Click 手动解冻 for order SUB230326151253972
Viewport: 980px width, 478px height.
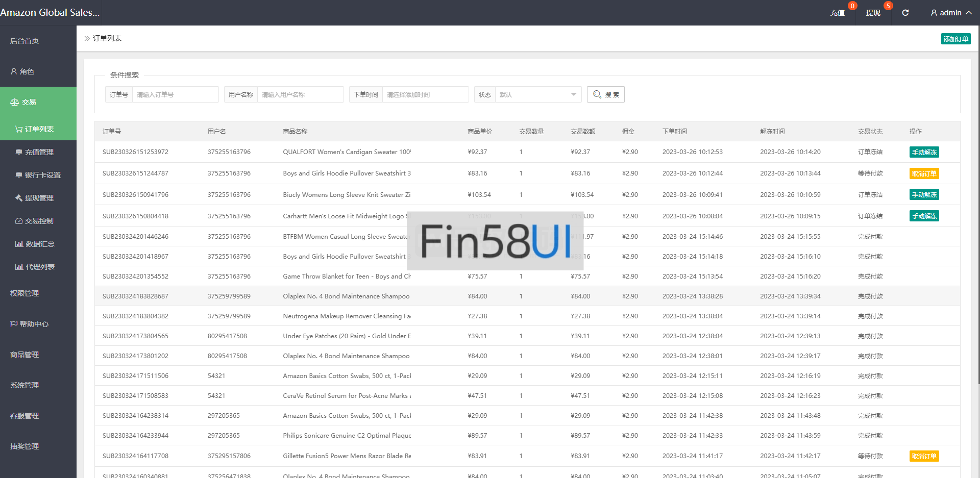coord(924,152)
